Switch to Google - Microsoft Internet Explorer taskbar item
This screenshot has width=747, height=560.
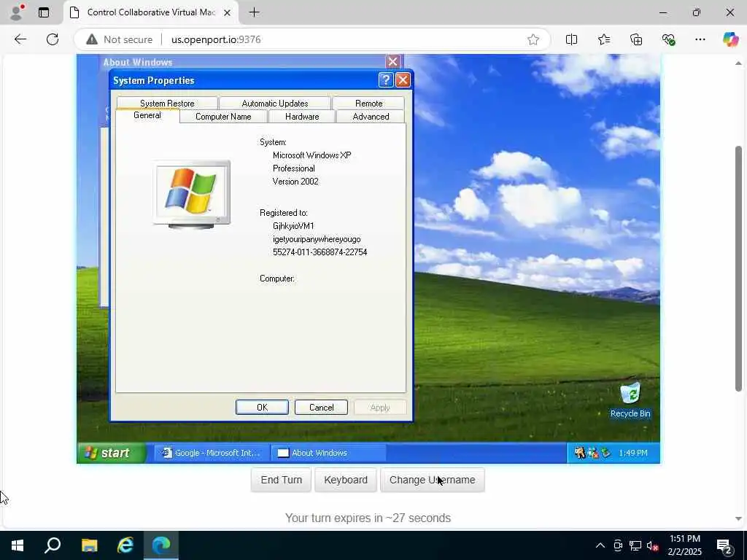click(x=211, y=453)
